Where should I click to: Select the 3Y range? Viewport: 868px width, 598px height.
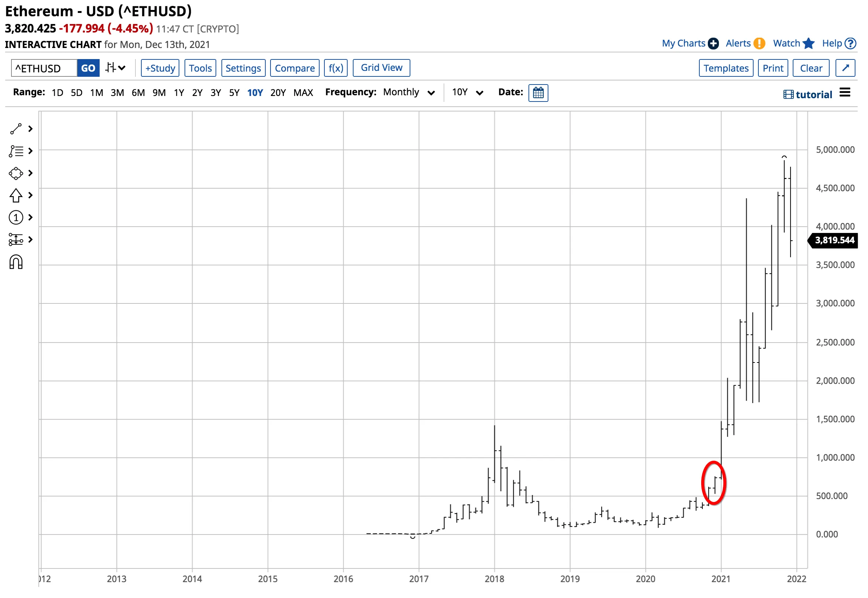216,93
